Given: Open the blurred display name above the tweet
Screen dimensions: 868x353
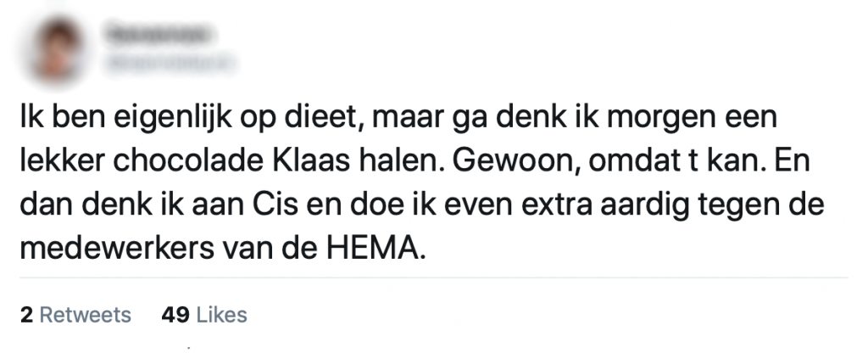Looking at the screenshot, I should tap(159, 34).
